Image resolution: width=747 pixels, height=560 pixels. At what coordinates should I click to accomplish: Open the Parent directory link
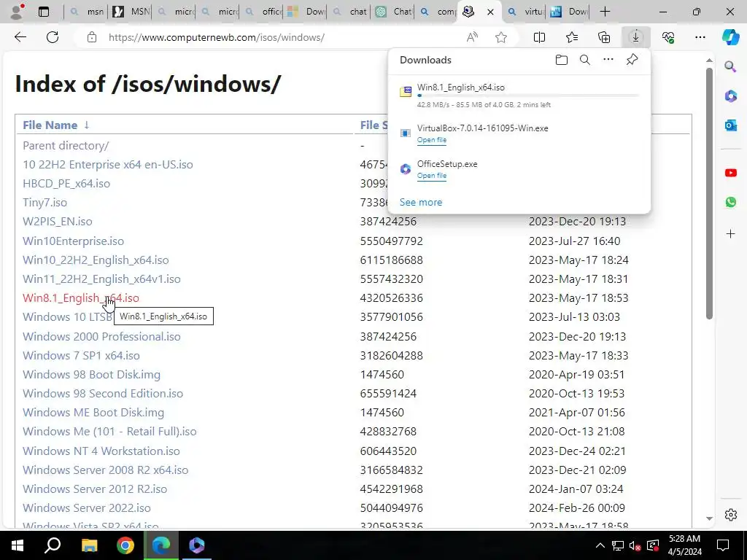tap(66, 146)
